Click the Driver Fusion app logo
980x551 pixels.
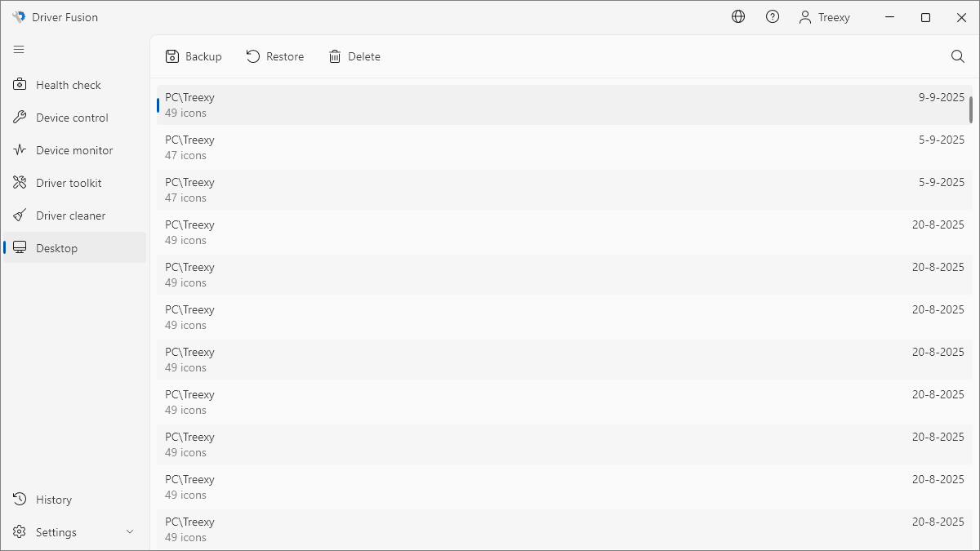coord(19,17)
